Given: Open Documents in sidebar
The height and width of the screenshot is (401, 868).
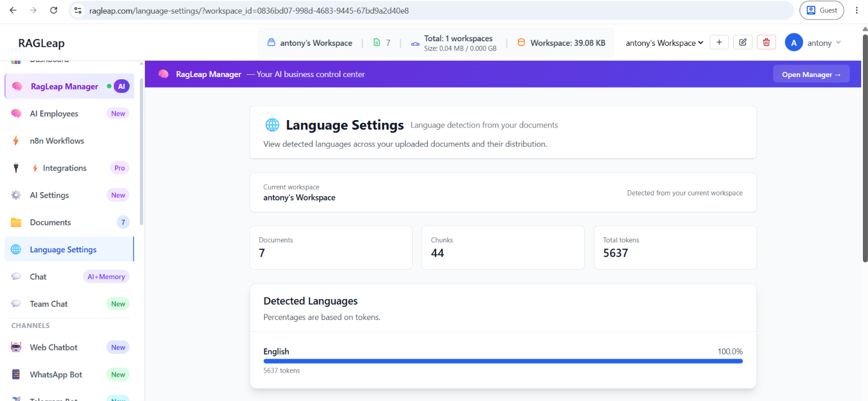Looking at the screenshot, I should click(x=69, y=222).
